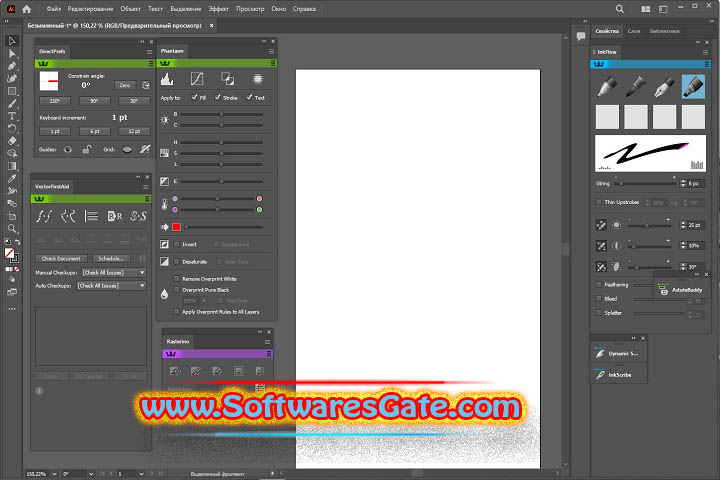720x480 pixels.
Task: Click VectorFirstAid S·S font icon
Action: [138, 216]
